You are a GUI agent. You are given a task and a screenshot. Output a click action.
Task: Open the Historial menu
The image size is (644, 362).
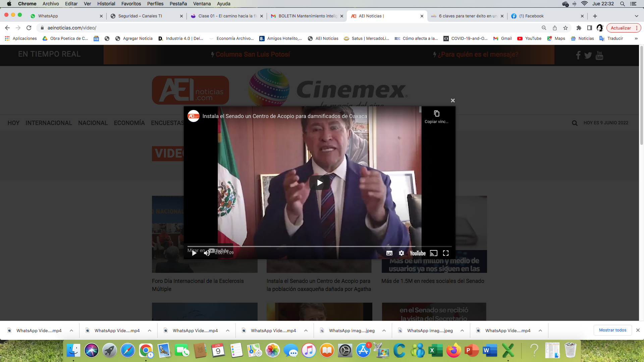click(106, 4)
